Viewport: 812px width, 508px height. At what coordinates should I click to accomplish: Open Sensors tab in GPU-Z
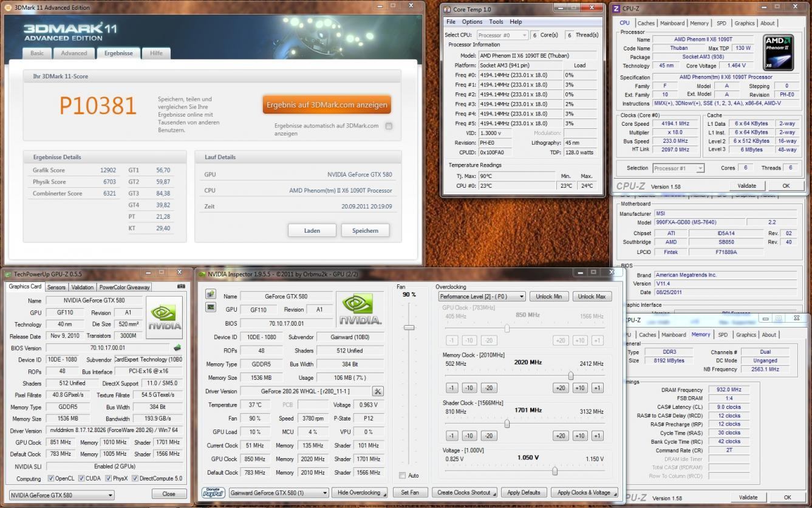coord(56,287)
